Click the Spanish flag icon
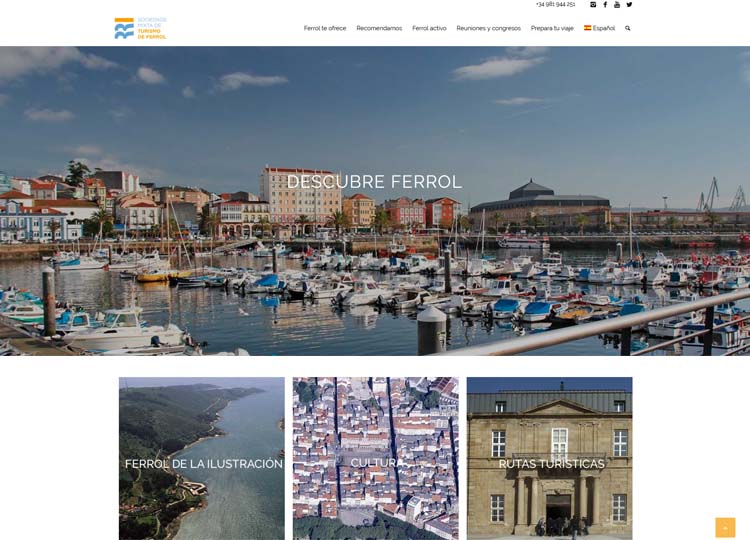The width and height of the screenshot is (750, 540). pyautogui.click(x=587, y=28)
